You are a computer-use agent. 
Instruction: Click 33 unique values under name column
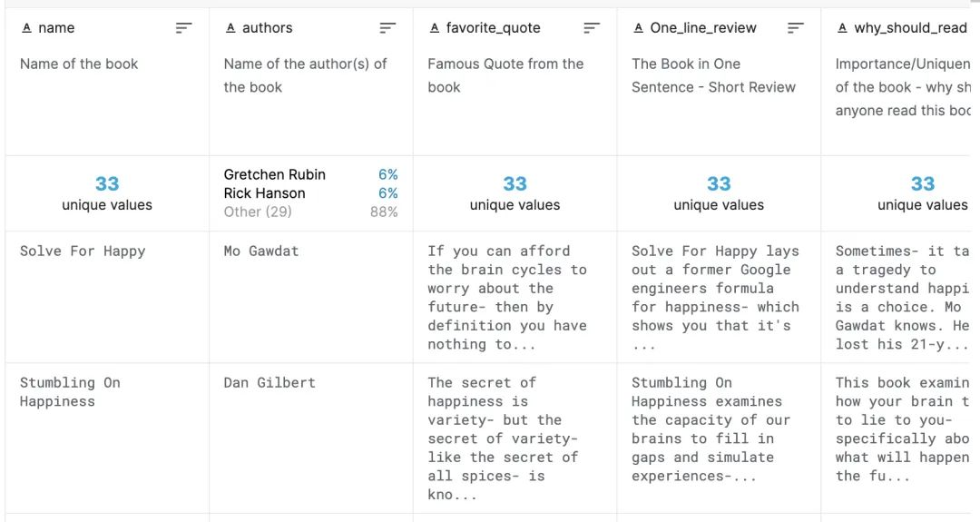click(107, 193)
